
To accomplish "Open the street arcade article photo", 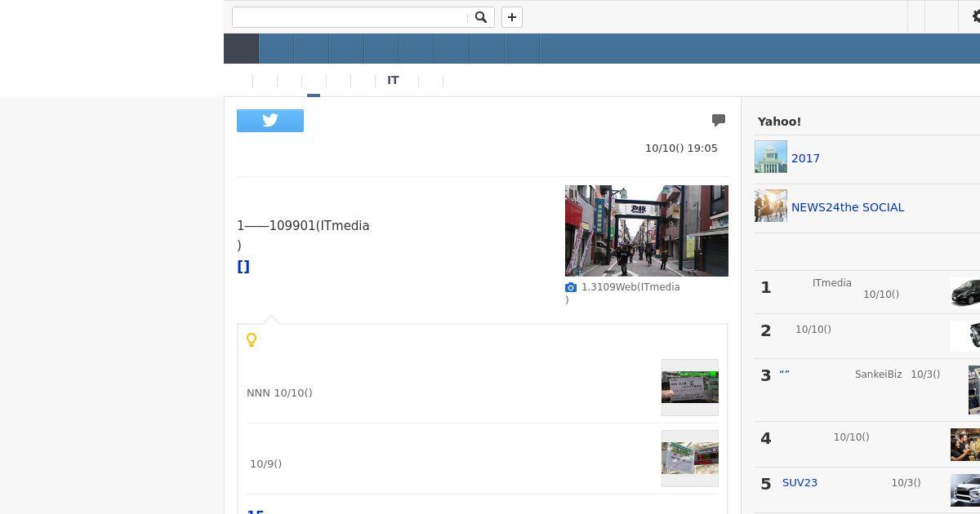I will click(x=646, y=231).
